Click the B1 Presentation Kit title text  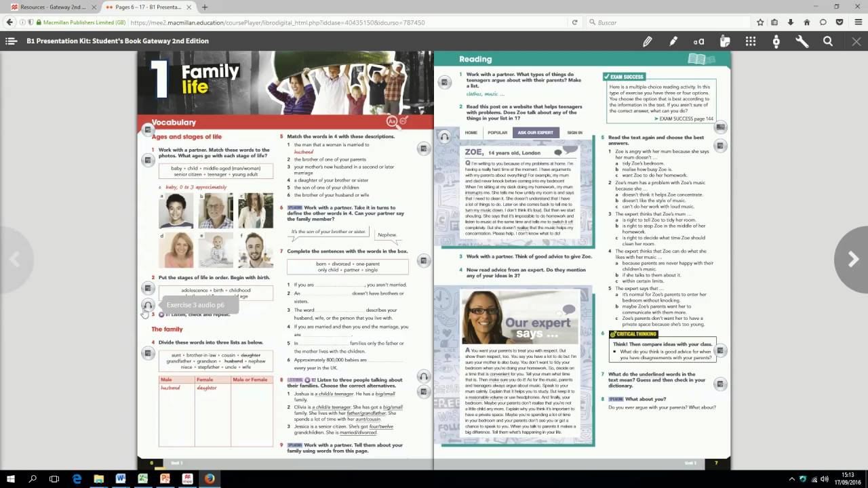tap(118, 41)
